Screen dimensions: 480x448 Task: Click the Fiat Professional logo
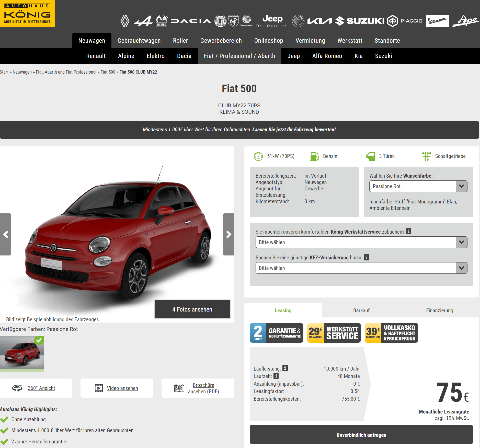pos(247,21)
